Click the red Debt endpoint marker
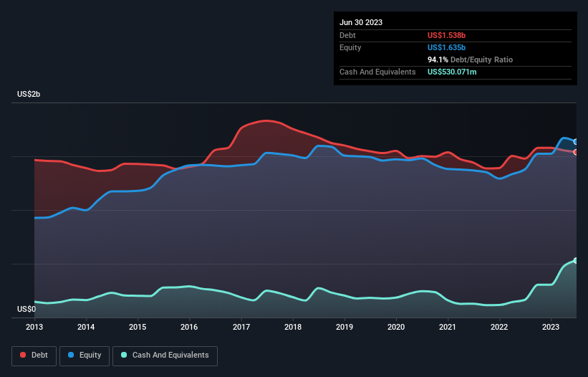The width and height of the screenshot is (588, 377). [576, 152]
